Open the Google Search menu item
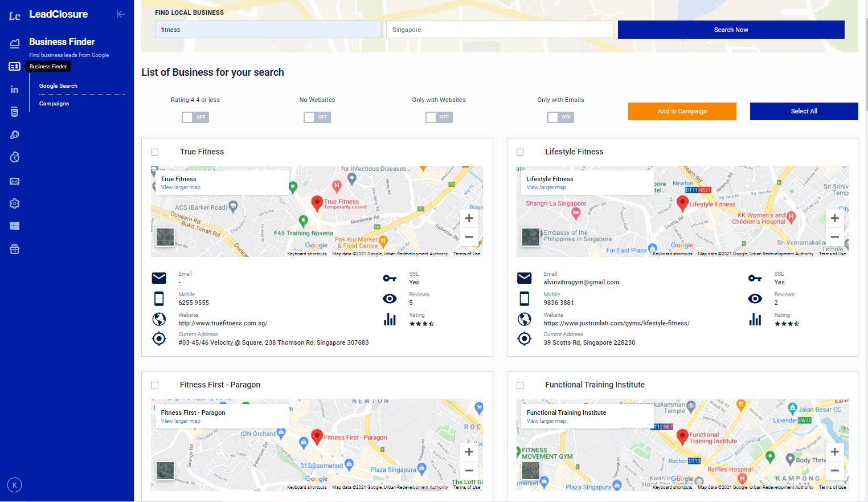Image resolution: width=868 pixels, height=502 pixels. point(58,86)
